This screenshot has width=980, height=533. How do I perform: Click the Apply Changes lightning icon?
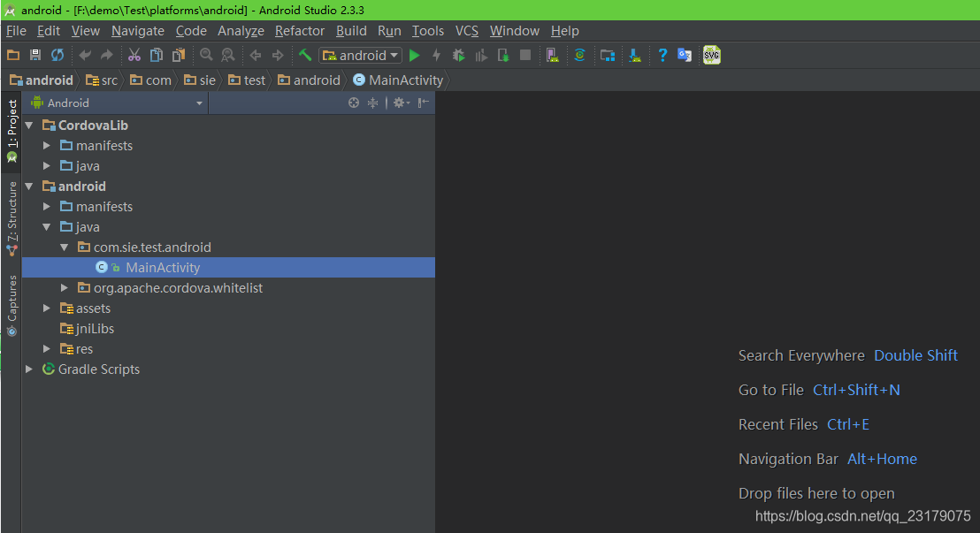436,56
